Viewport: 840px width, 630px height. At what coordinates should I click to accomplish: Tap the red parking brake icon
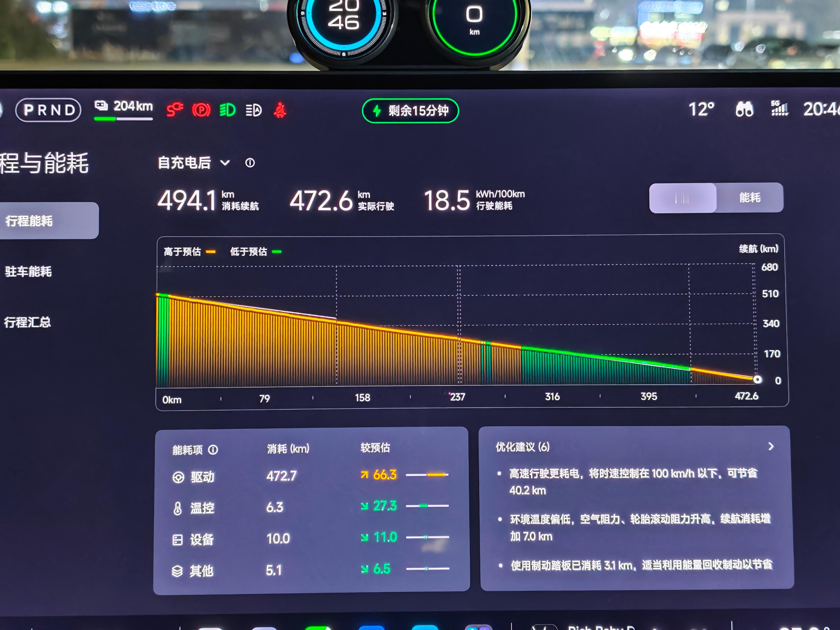pos(201,110)
